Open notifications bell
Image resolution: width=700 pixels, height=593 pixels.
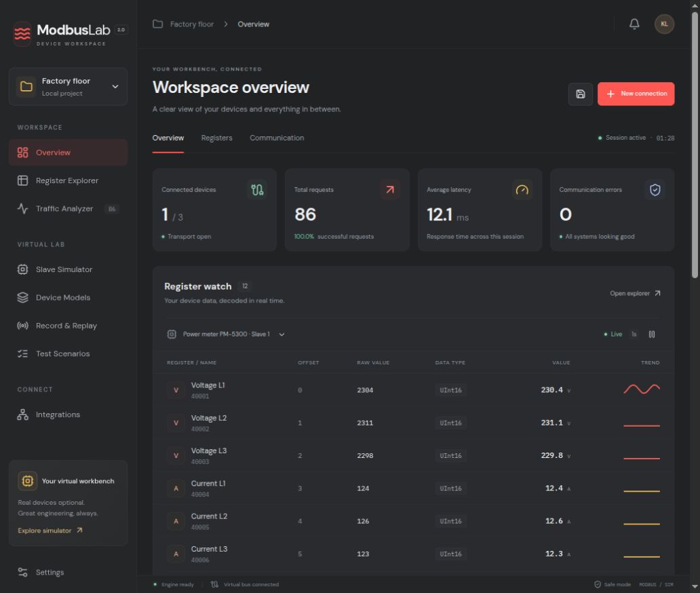point(634,24)
